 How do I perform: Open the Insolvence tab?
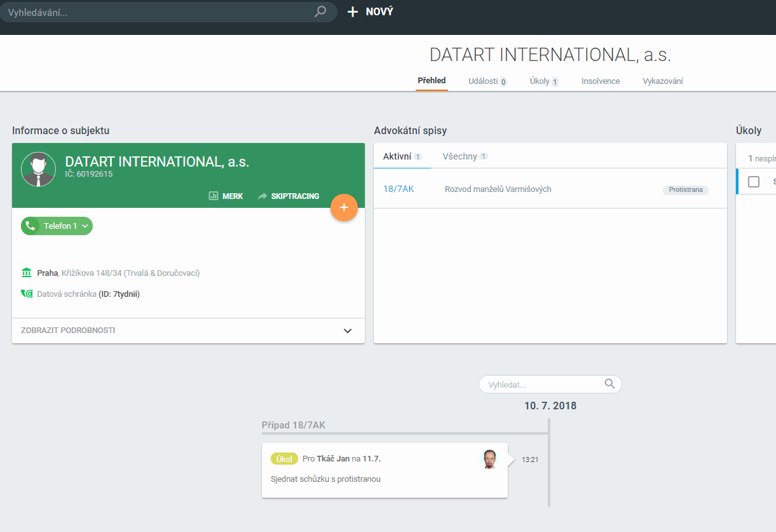pos(600,81)
